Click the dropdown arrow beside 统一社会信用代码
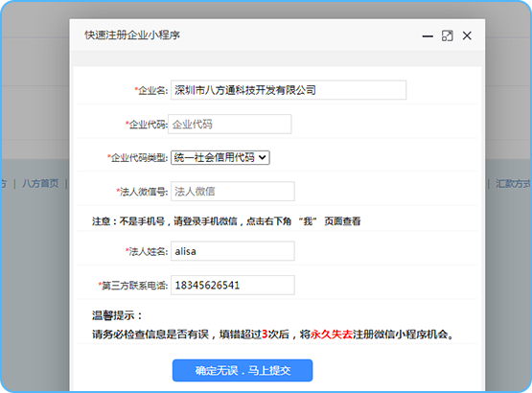 point(262,157)
